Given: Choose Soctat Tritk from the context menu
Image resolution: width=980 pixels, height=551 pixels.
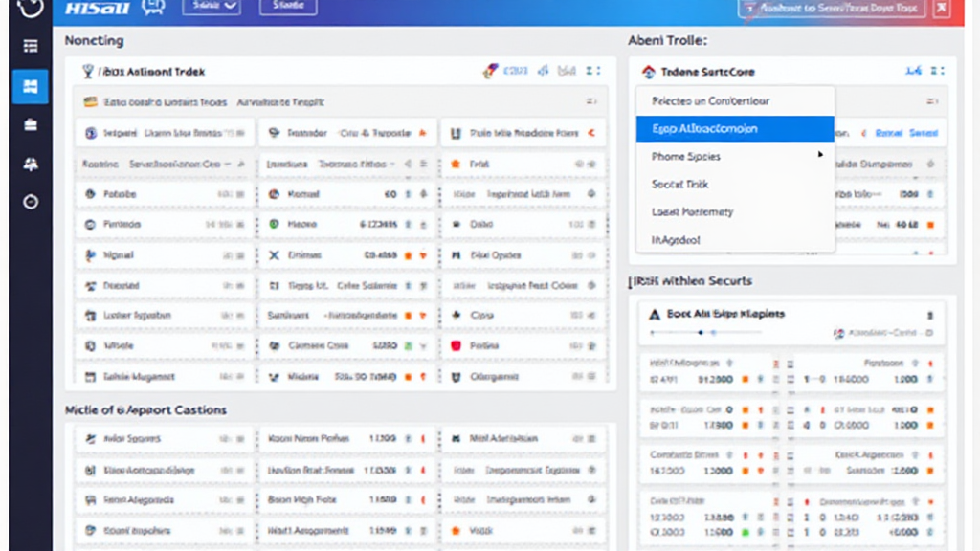Looking at the screenshot, I should pos(679,184).
